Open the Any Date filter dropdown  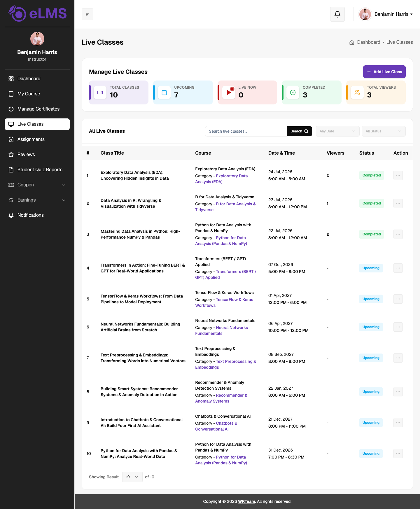point(337,131)
